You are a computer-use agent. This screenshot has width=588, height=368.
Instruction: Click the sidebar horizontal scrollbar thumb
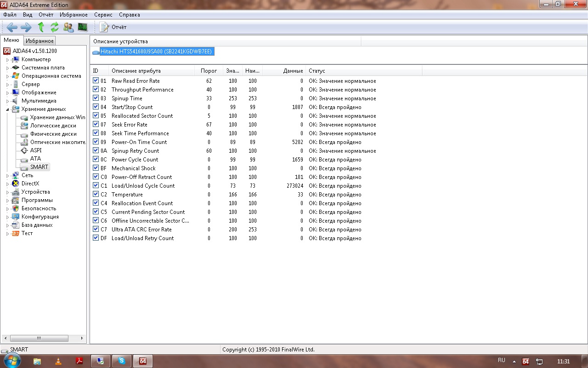[x=39, y=338]
